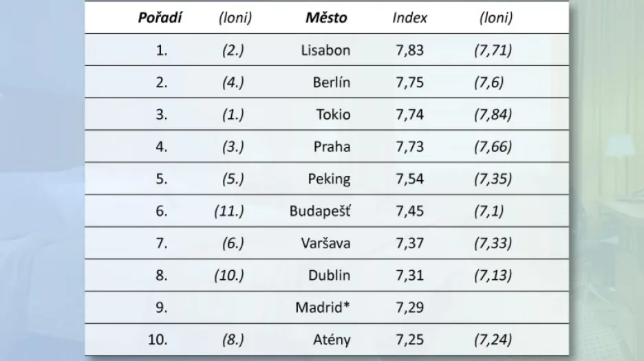Select Madrid's index value 7,29
Image resolution: width=644 pixels, height=361 pixels.
tap(409, 307)
